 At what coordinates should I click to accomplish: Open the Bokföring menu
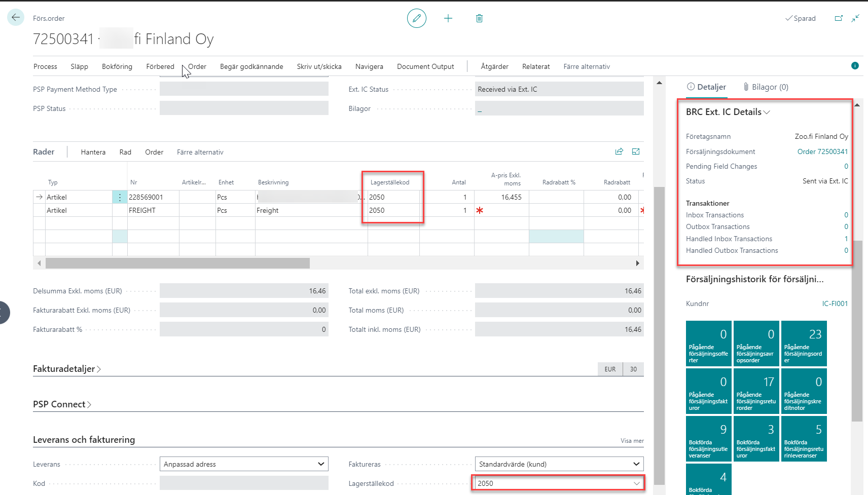[117, 66]
